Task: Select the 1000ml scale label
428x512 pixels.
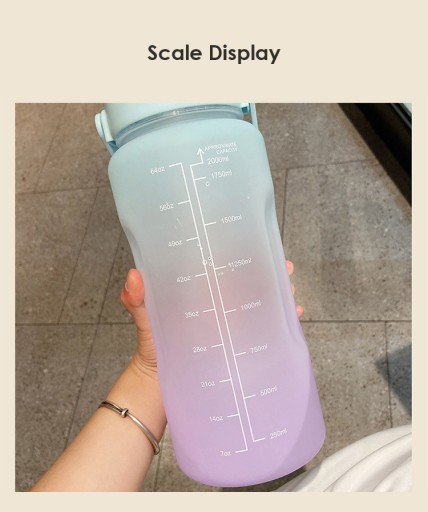Action: click(251, 306)
